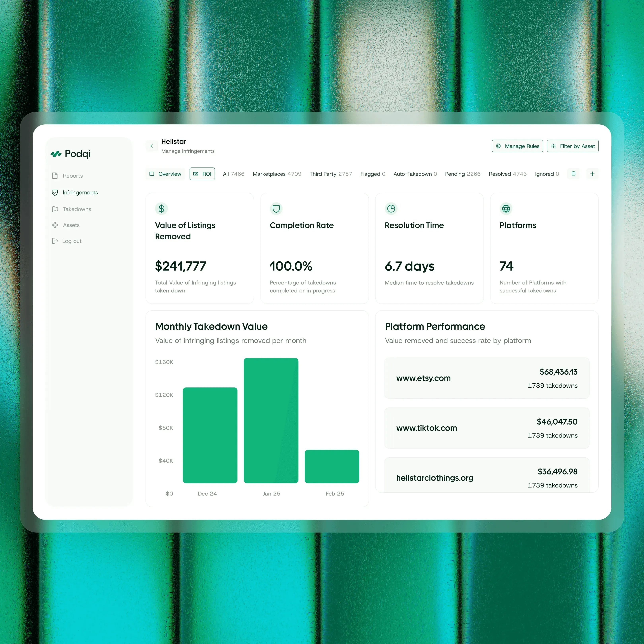
Task: Click the globe icon on Platforms card
Action: 506,209
